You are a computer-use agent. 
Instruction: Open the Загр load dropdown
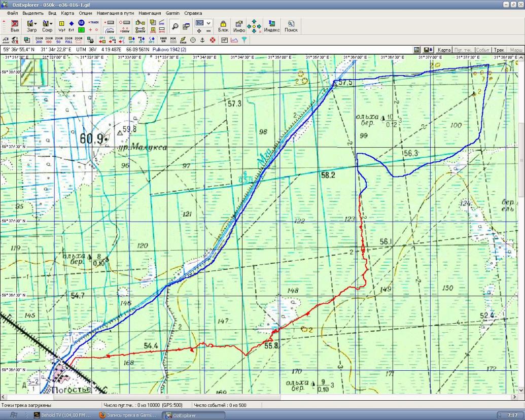[31, 26]
